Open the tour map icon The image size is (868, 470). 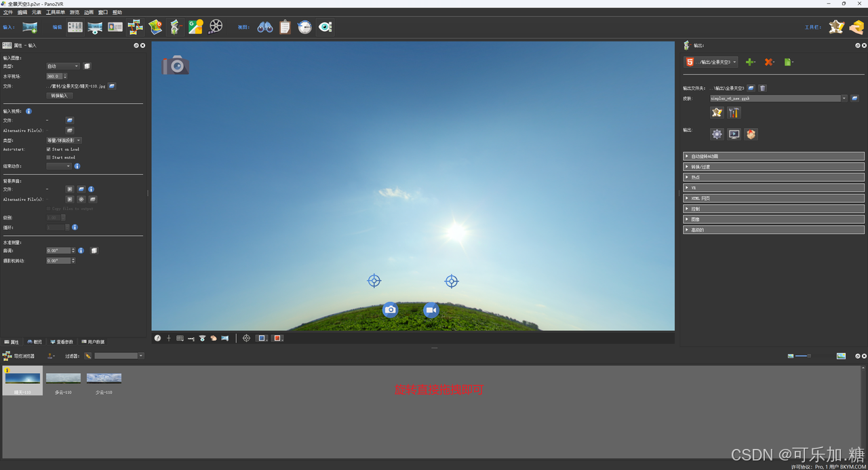156,27
